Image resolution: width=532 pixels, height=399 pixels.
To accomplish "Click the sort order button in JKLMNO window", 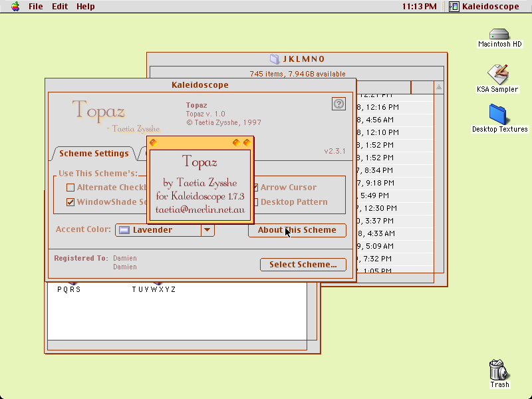I will tap(439, 87).
